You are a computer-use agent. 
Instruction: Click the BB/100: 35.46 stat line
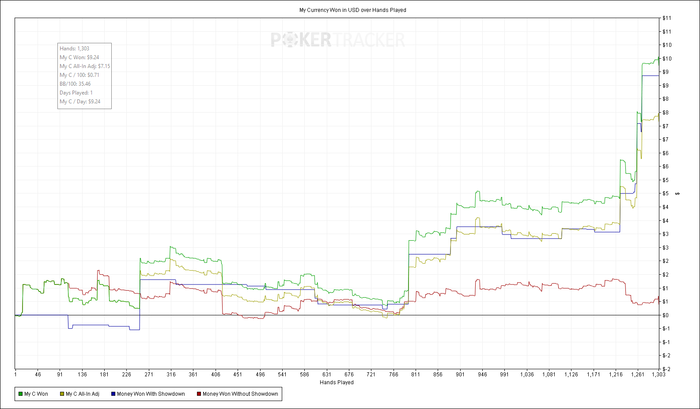75,84
